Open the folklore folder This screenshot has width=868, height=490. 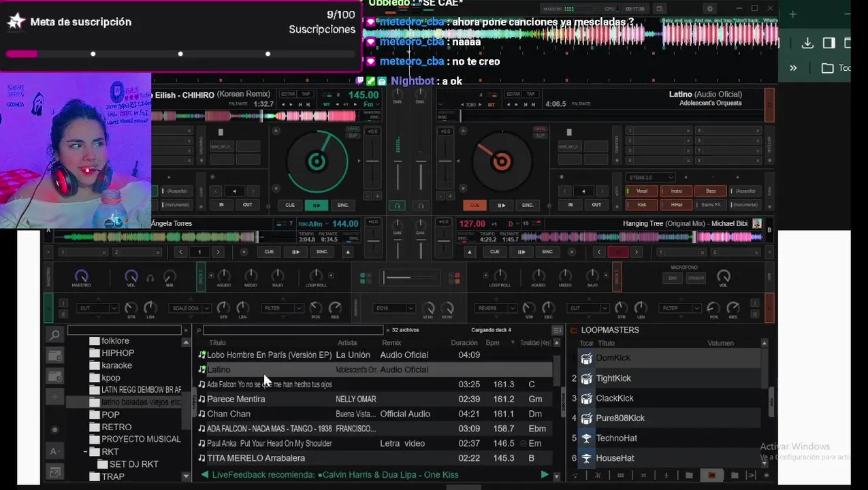(x=115, y=341)
